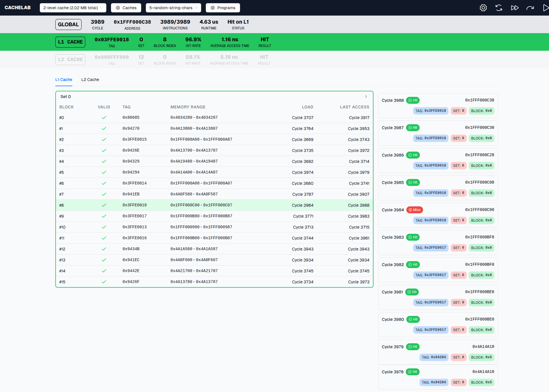Click the valid checkmark in block #0 row
Image resolution: width=549 pixels, height=392 pixels.
point(104,118)
